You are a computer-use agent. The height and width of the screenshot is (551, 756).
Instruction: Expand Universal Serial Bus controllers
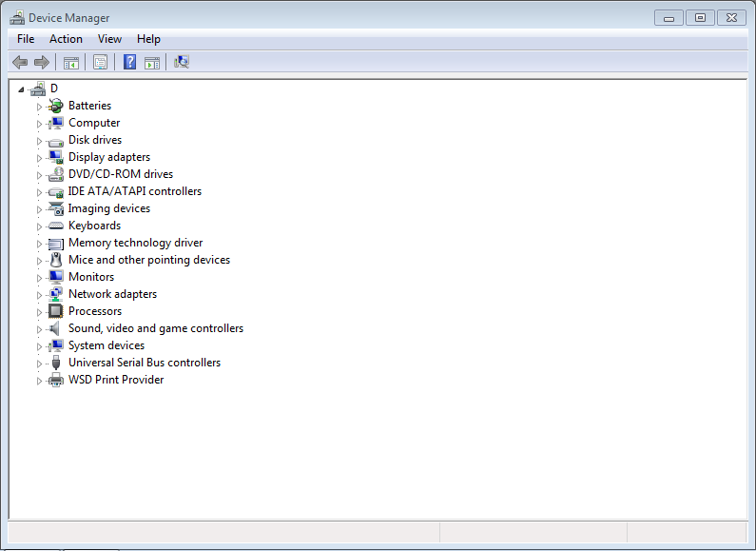tap(40, 364)
